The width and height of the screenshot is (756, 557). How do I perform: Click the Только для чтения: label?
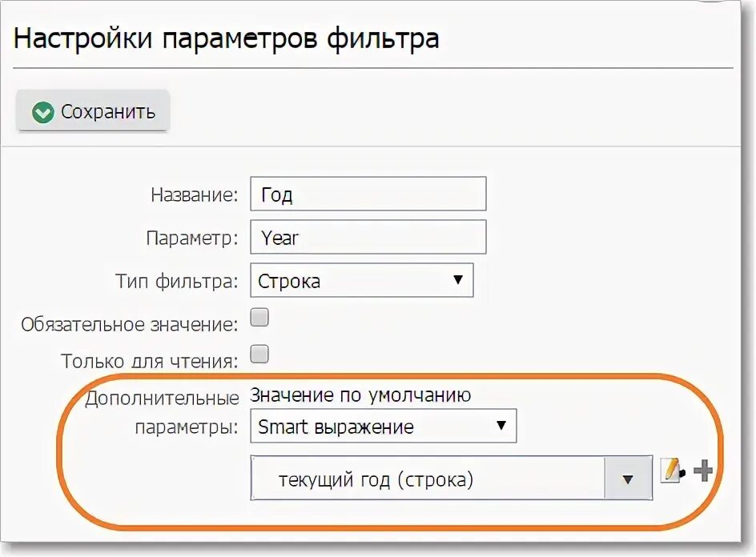pos(150,361)
